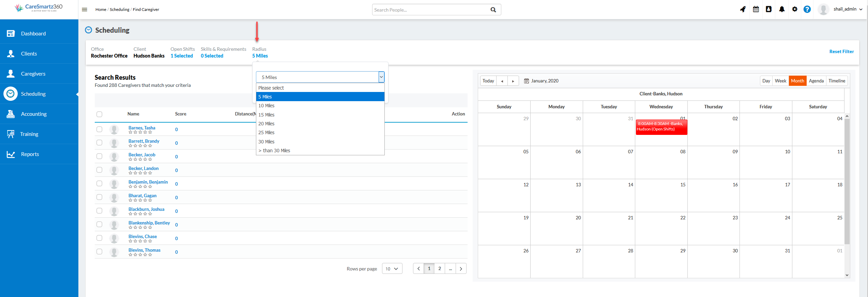Click the blue help question icon

click(x=807, y=9)
